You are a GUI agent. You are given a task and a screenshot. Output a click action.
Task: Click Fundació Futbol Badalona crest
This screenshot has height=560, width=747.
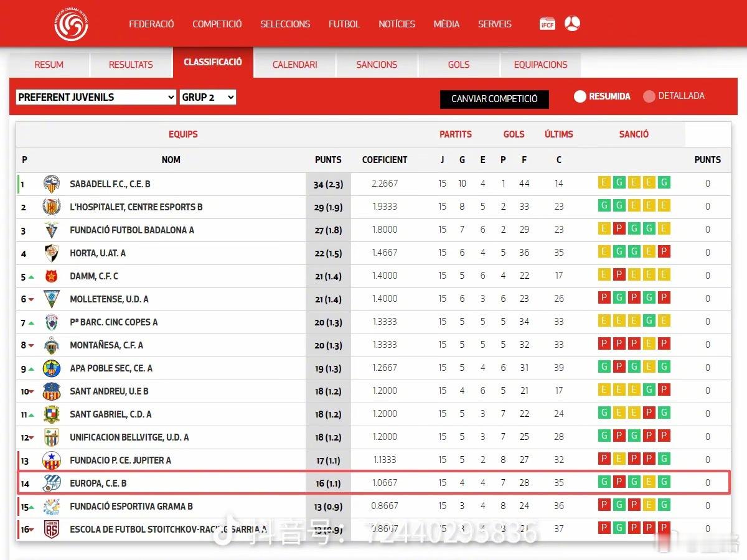pyautogui.click(x=52, y=230)
